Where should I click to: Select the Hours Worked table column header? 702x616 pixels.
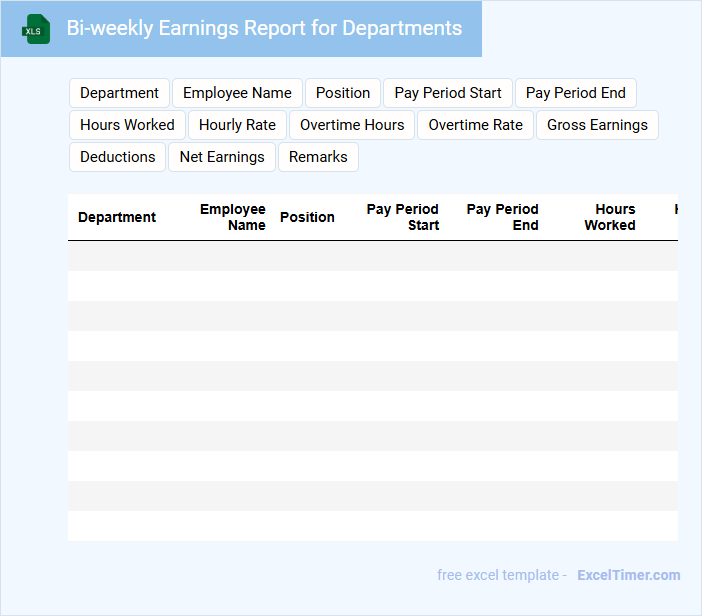coord(610,217)
